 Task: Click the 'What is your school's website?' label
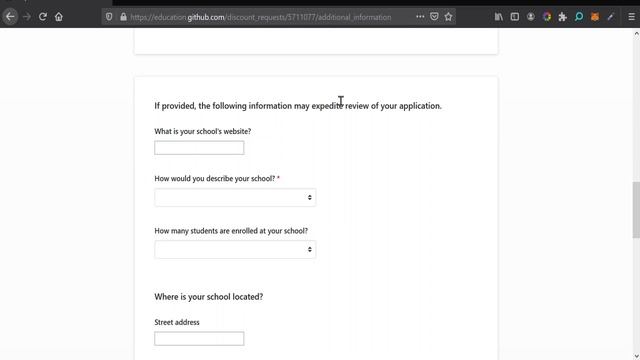[x=203, y=131]
